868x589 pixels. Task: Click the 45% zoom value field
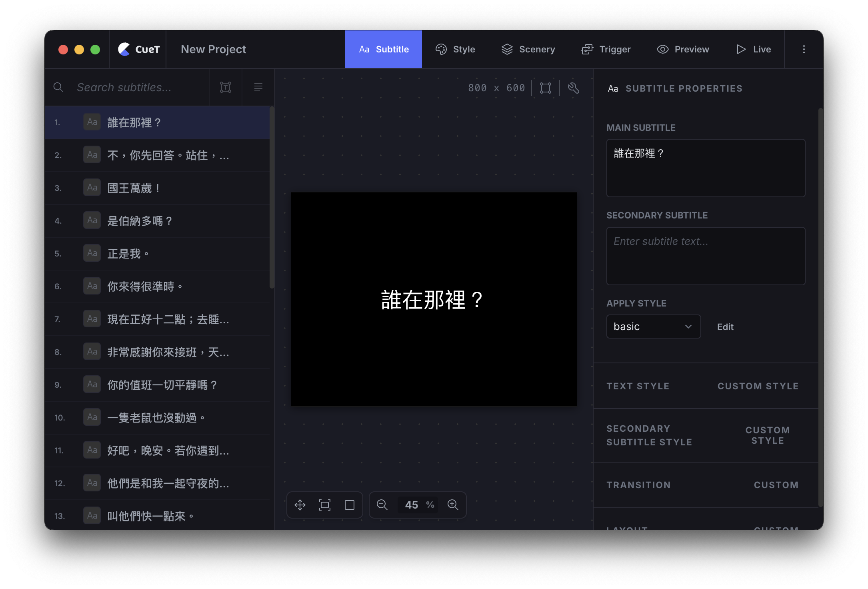click(x=412, y=505)
